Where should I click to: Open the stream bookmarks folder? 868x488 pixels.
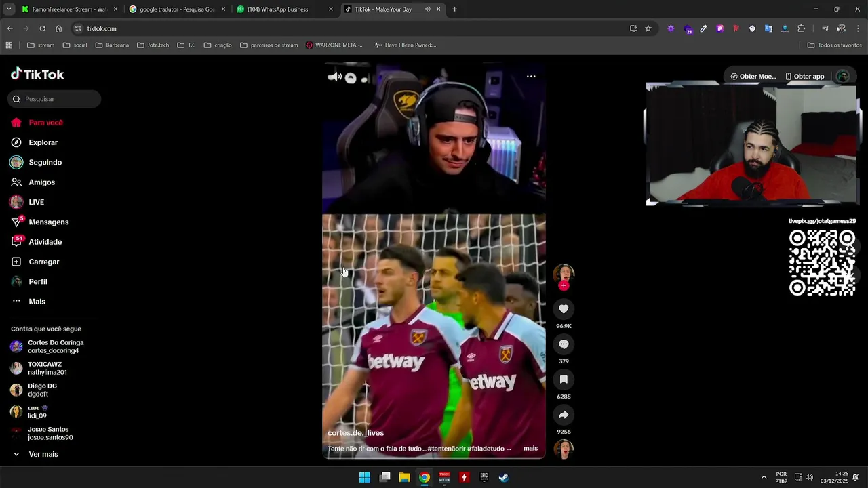40,45
